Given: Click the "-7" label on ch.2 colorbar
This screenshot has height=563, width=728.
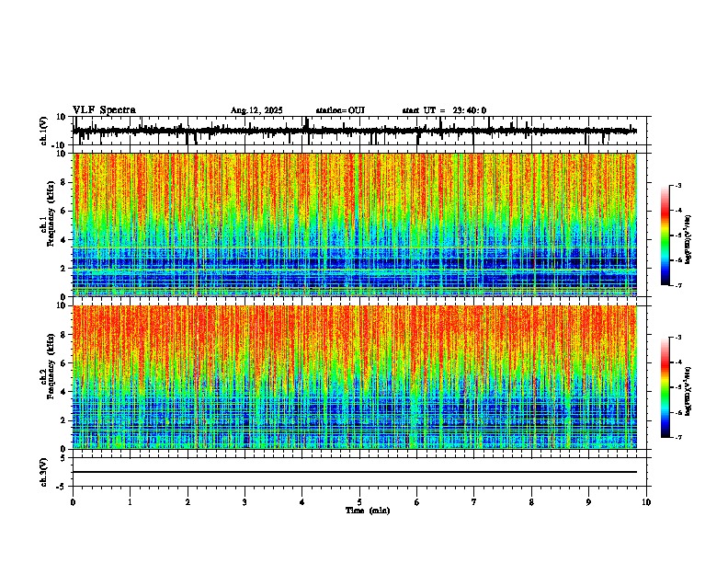Looking at the screenshot, I should 678,437.
